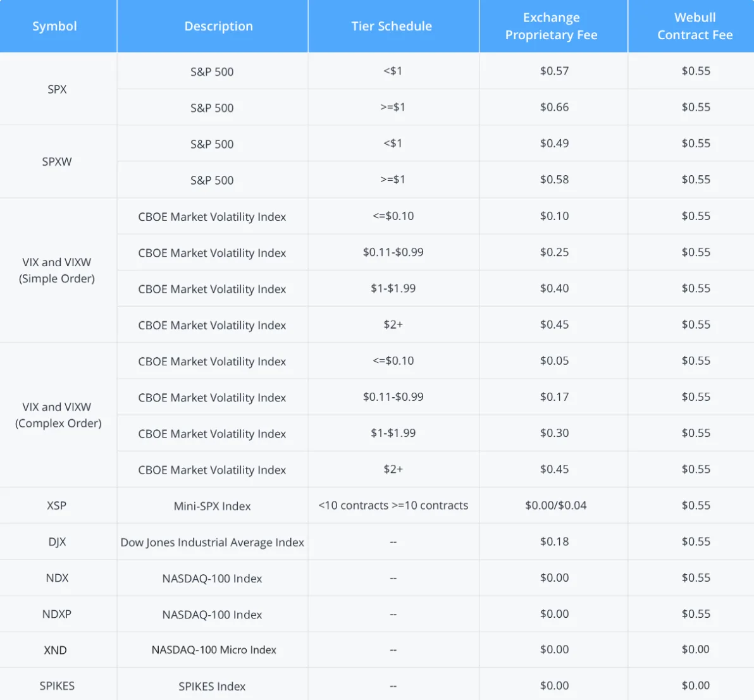
Task: Click Dow Jones Industrial Average Index description
Action: [x=212, y=543]
